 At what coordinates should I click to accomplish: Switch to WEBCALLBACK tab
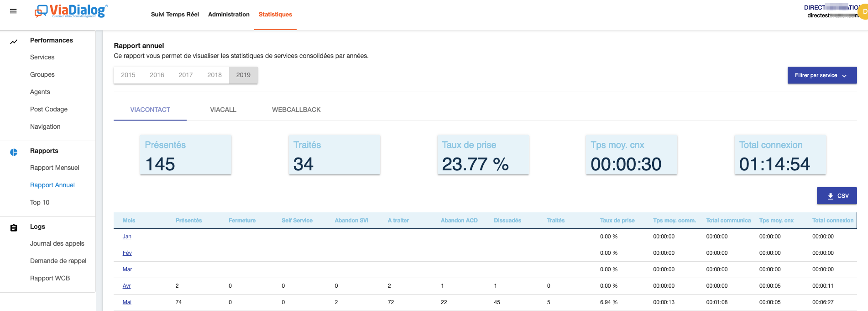click(296, 110)
